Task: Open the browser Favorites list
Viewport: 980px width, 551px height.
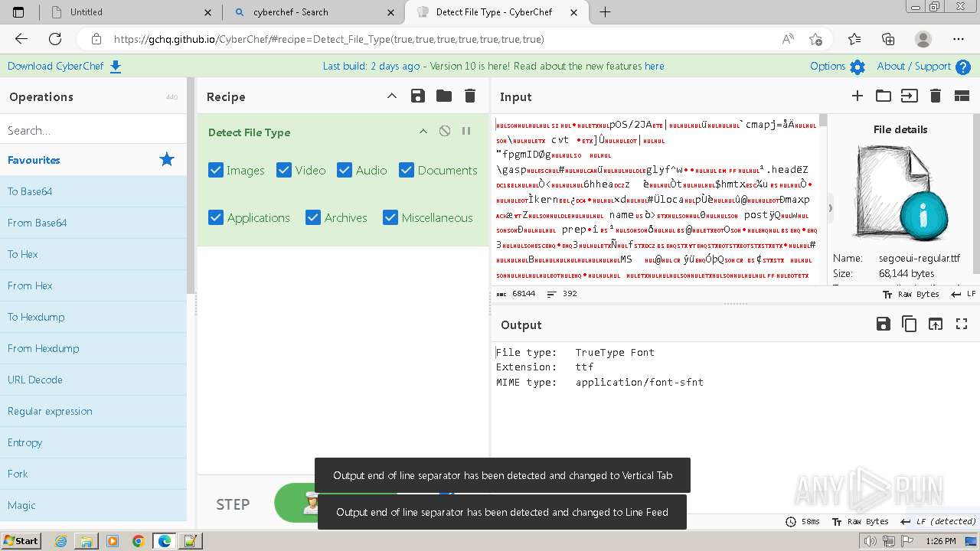Action: [x=854, y=39]
